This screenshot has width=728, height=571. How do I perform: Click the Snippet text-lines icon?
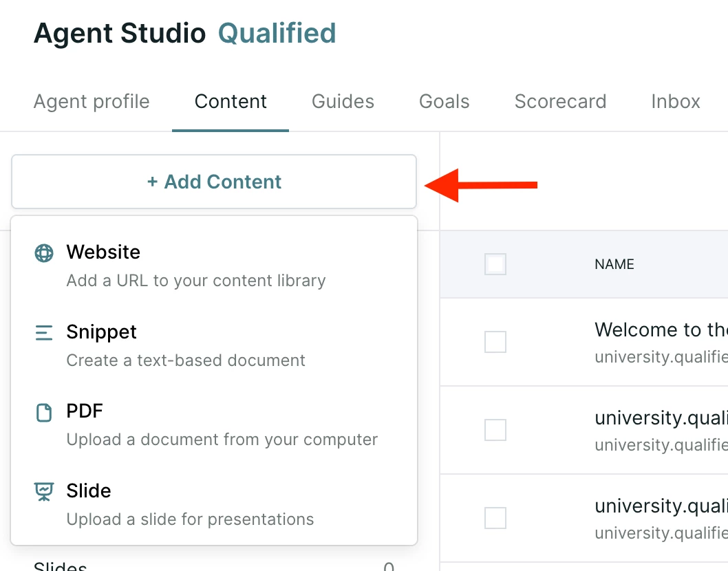44,333
